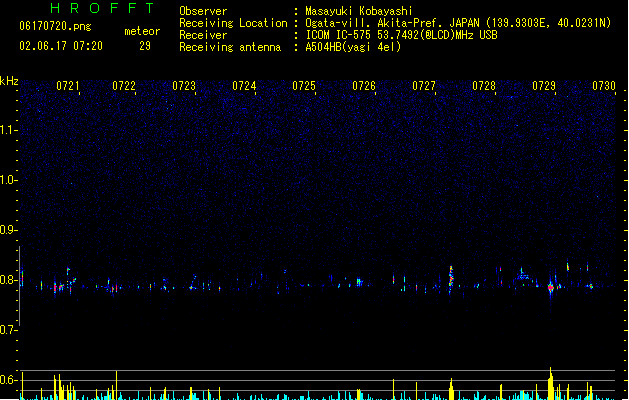Click the observer name Masayuki Kobayashi
Viewport: 629px width, 400px height.
click(359, 11)
